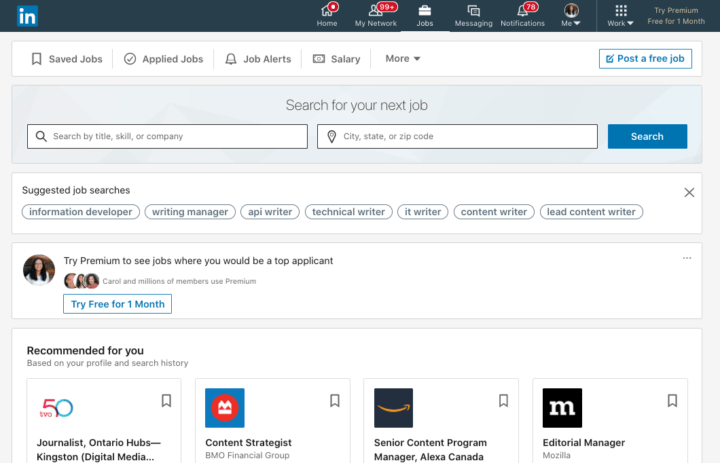720x463 pixels.
Task: Save the Senior Content Program Manager job
Action: (504, 401)
